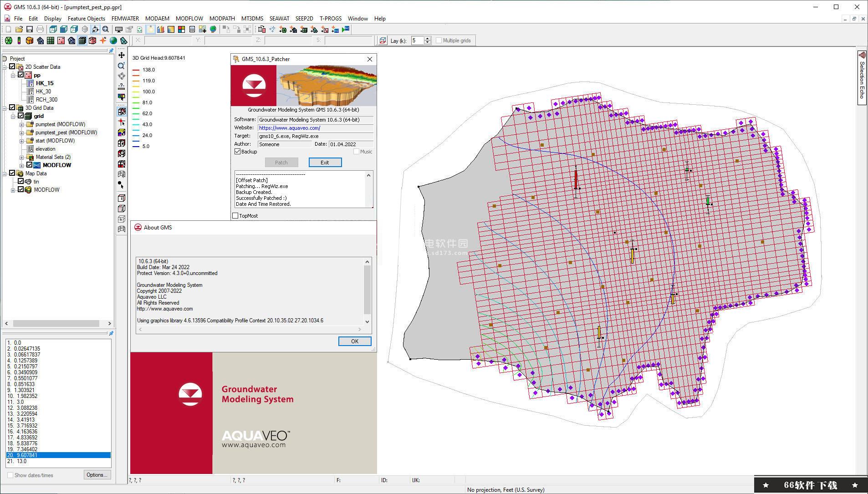The height and width of the screenshot is (494, 868).
Task: Open the File menu
Action: click(18, 19)
